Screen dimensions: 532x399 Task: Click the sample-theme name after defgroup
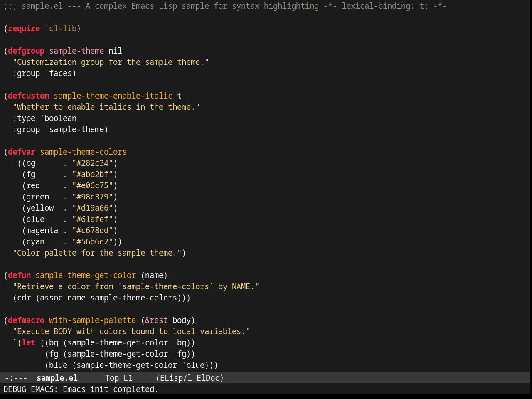tap(76, 51)
